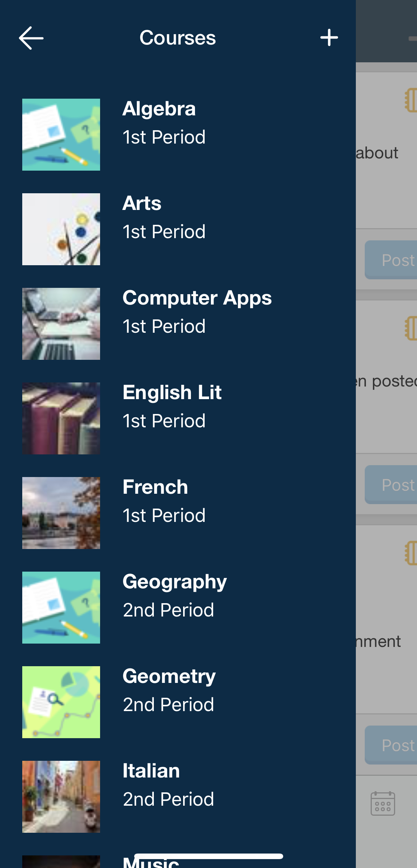Tap the Computer Apps laptop thumbnail
417x868 pixels.
[61, 324]
